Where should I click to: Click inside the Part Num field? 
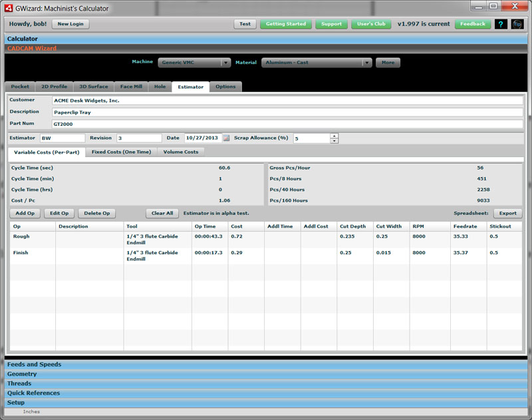(x=199, y=124)
